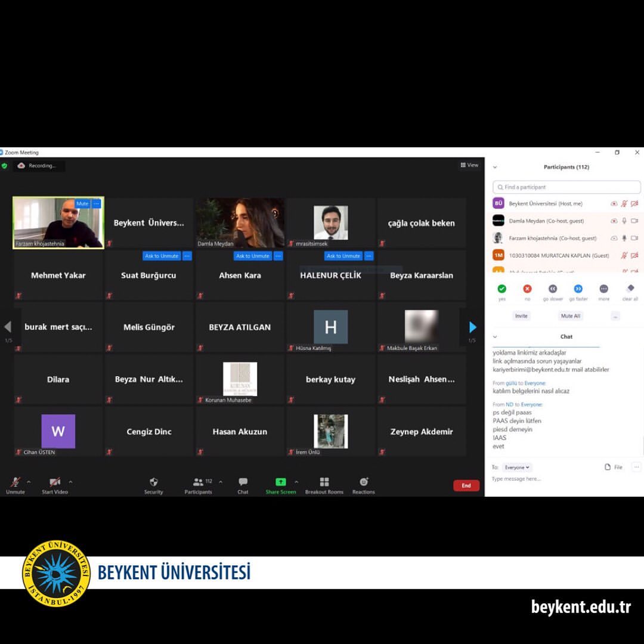
Task: Select the Zeynep Akdemir tile
Action: [422, 431]
